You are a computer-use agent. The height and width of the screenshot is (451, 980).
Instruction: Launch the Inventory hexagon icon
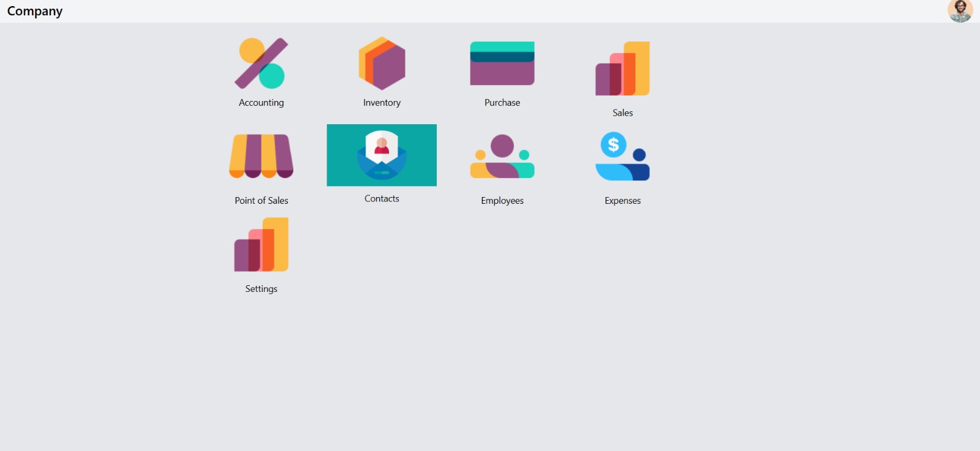382,64
